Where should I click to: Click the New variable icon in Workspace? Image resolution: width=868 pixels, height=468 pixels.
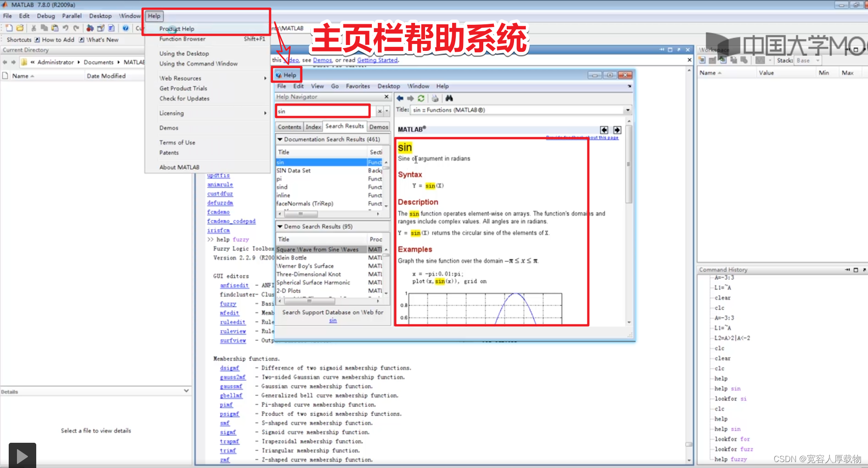[702, 60]
